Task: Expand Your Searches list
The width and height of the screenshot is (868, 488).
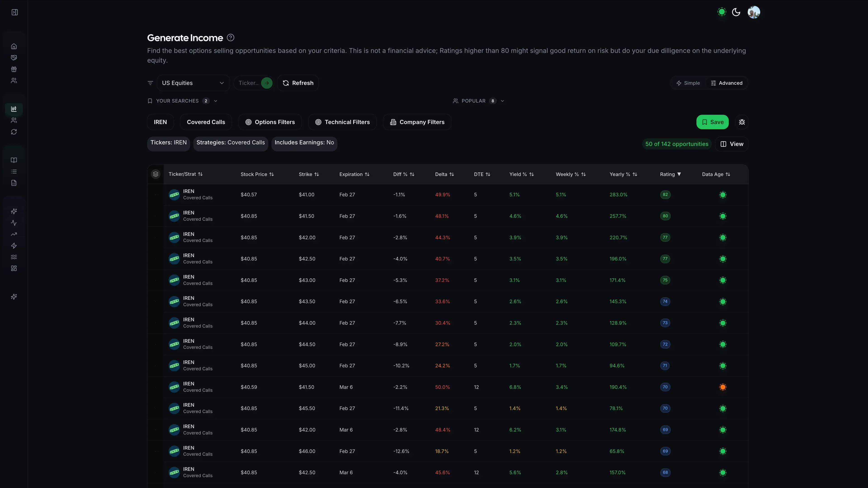Action: (183, 101)
